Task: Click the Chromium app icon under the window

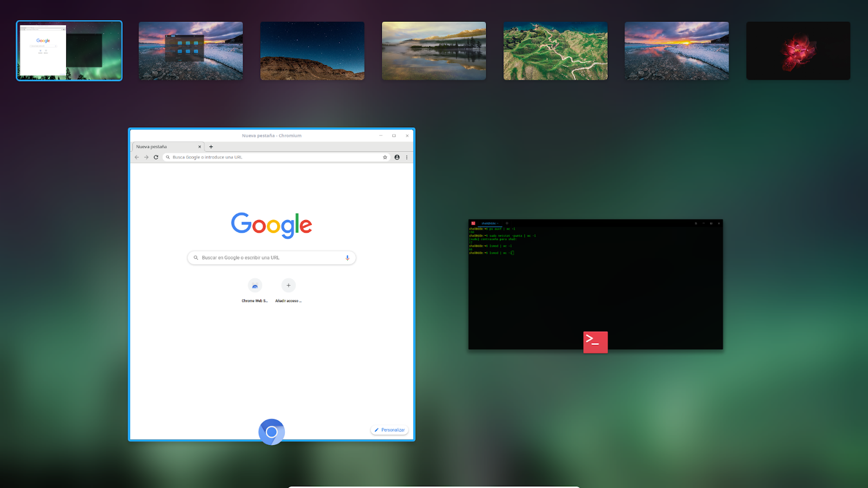Action: [x=272, y=432]
